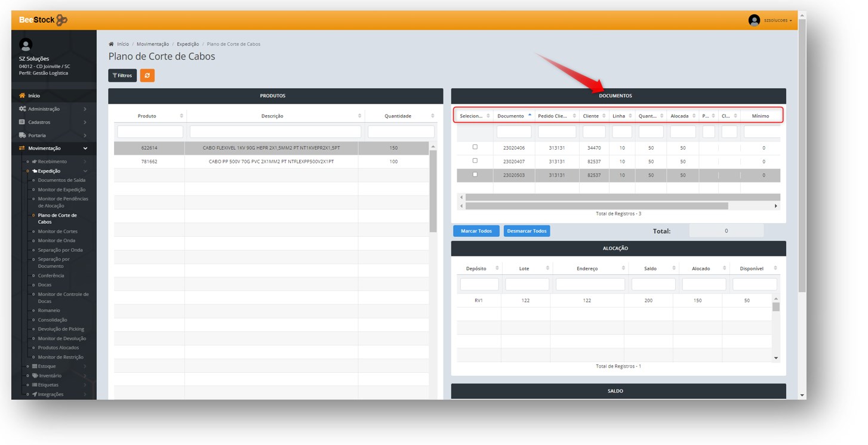Go to Documentos de Saída menu item
The image size is (868, 445).
click(x=61, y=180)
